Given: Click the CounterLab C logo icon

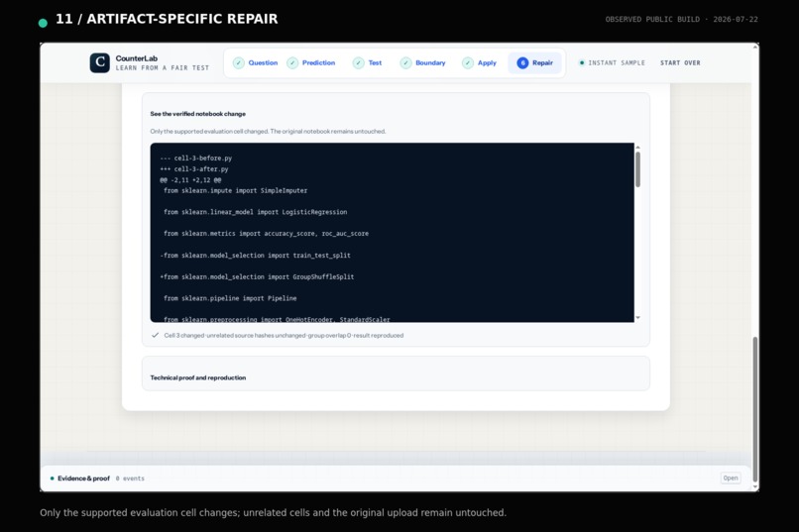Looking at the screenshot, I should 100,62.
